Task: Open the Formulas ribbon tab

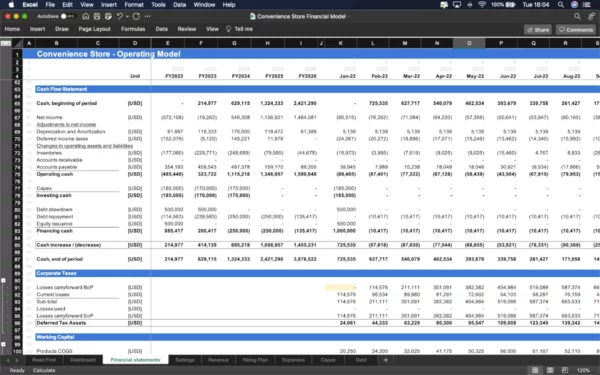Action: pyautogui.click(x=133, y=29)
